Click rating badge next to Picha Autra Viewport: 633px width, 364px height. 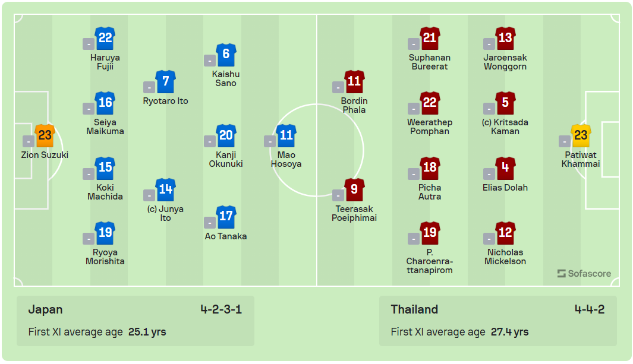pos(414,174)
